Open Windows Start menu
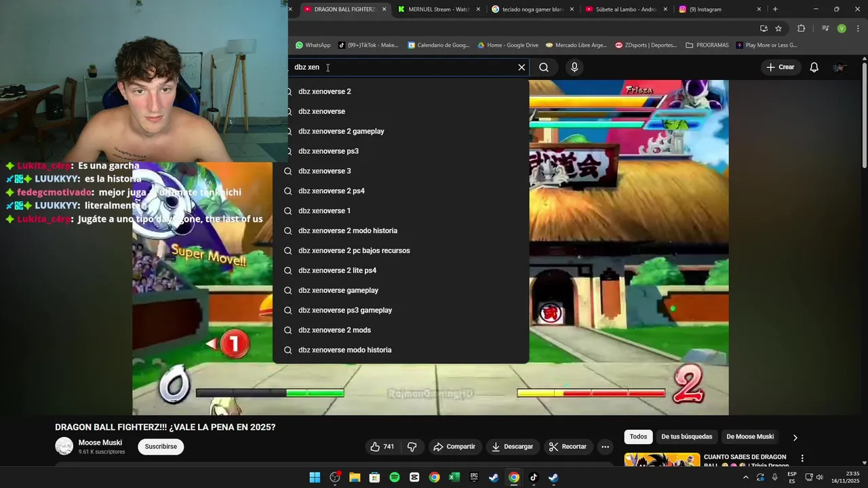The height and width of the screenshot is (488, 868). click(315, 477)
